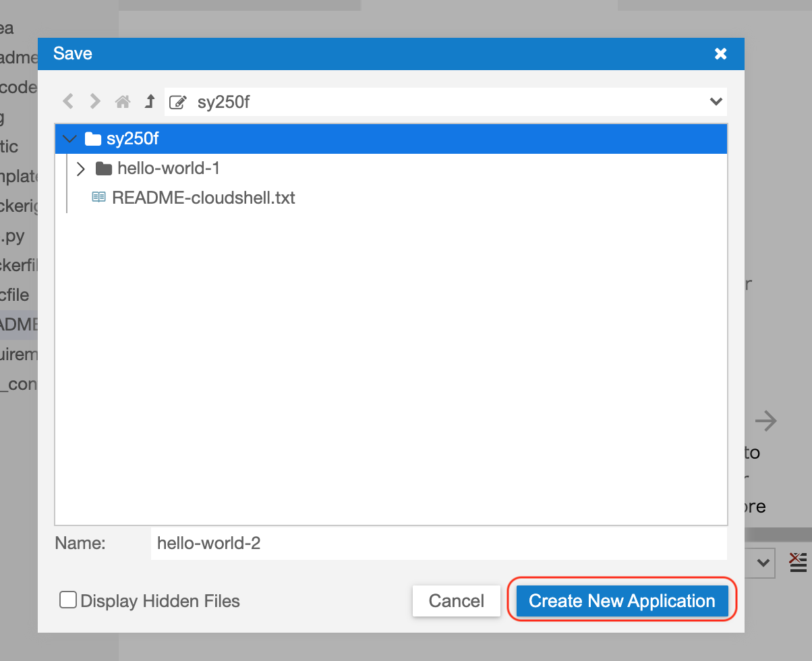Select the pencil edit-path icon
This screenshot has width=812, height=661.
click(x=177, y=101)
